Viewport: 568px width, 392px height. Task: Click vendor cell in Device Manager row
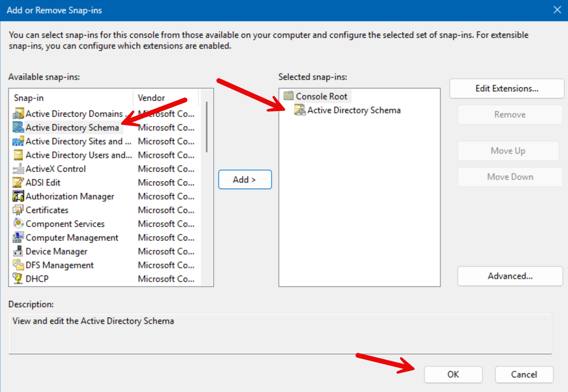click(x=166, y=251)
